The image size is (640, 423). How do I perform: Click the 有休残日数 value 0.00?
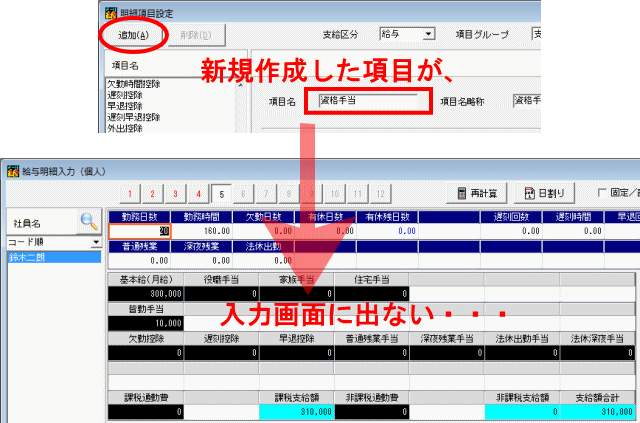[387, 231]
